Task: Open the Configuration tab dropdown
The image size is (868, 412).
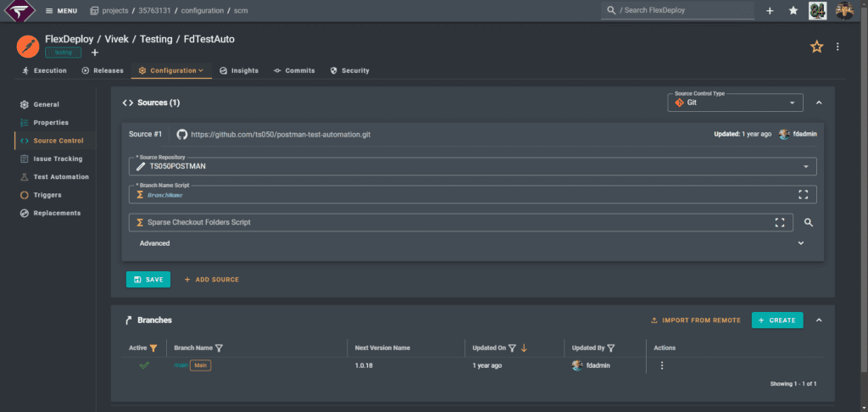Action: tap(171, 71)
